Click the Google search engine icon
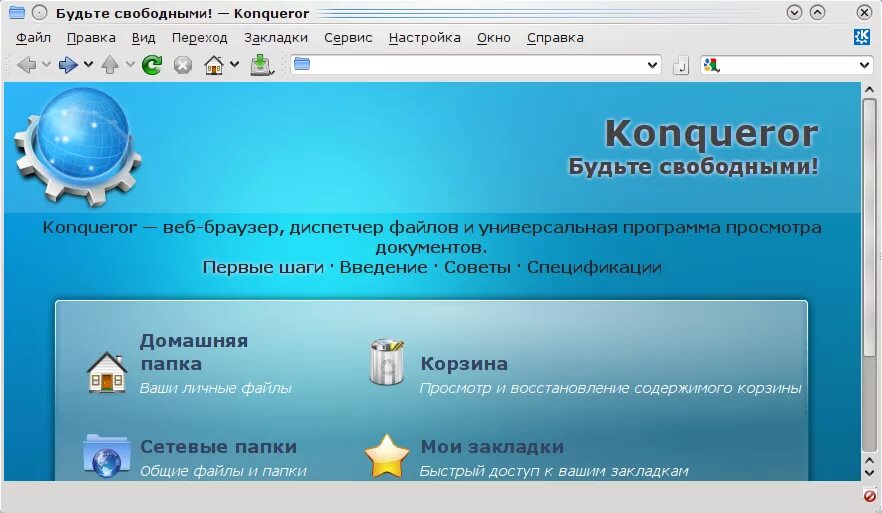The image size is (882, 513). click(x=711, y=65)
